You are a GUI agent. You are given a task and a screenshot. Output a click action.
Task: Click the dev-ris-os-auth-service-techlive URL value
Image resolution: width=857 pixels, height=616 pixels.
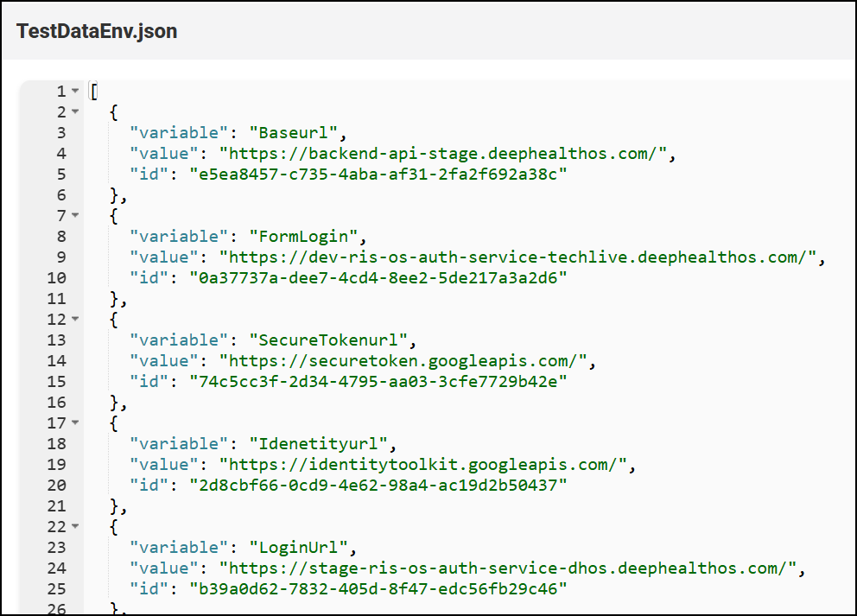518,257
